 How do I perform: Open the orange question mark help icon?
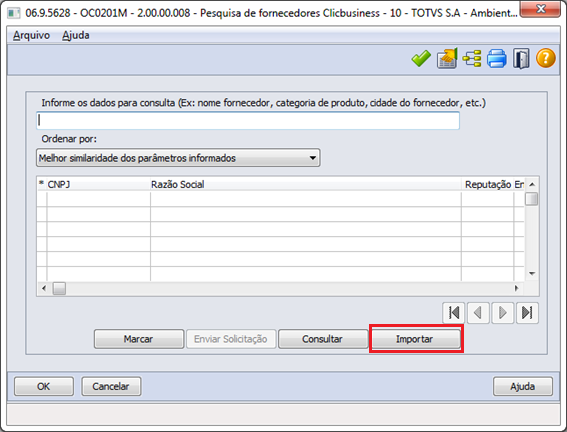point(546,58)
